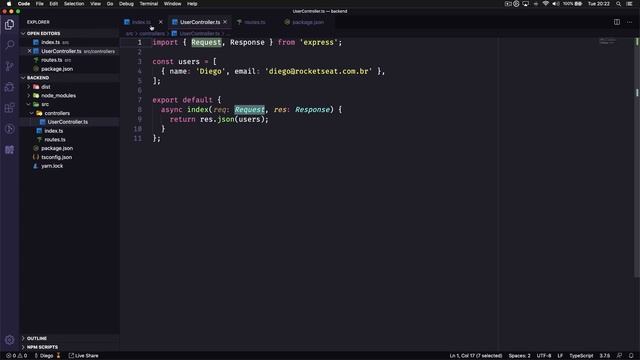The height and width of the screenshot is (360, 640).
Task: Select the UserController.ts tab
Action: click(x=200, y=22)
